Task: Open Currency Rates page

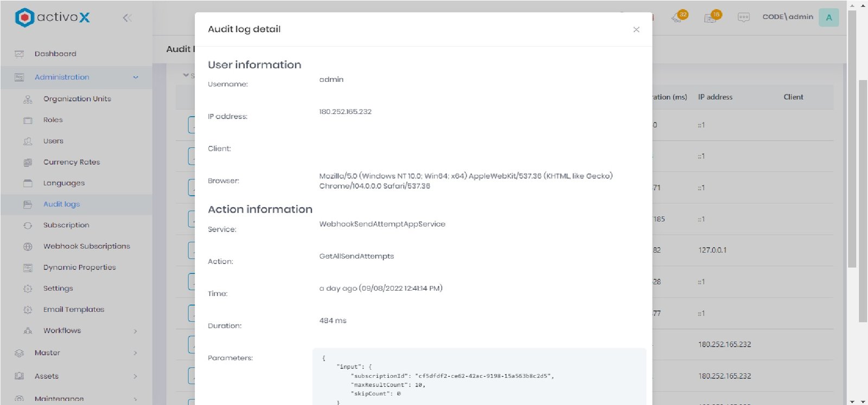Action: 72,162
